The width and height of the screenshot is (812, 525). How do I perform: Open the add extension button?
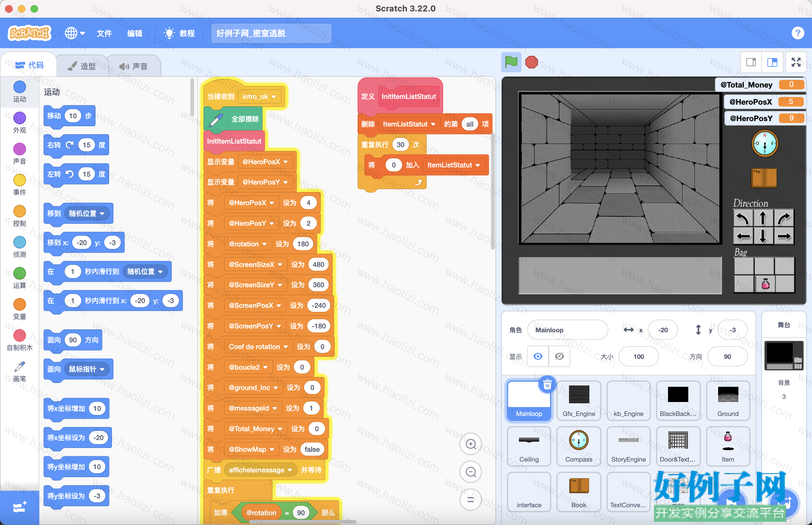pyautogui.click(x=19, y=507)
